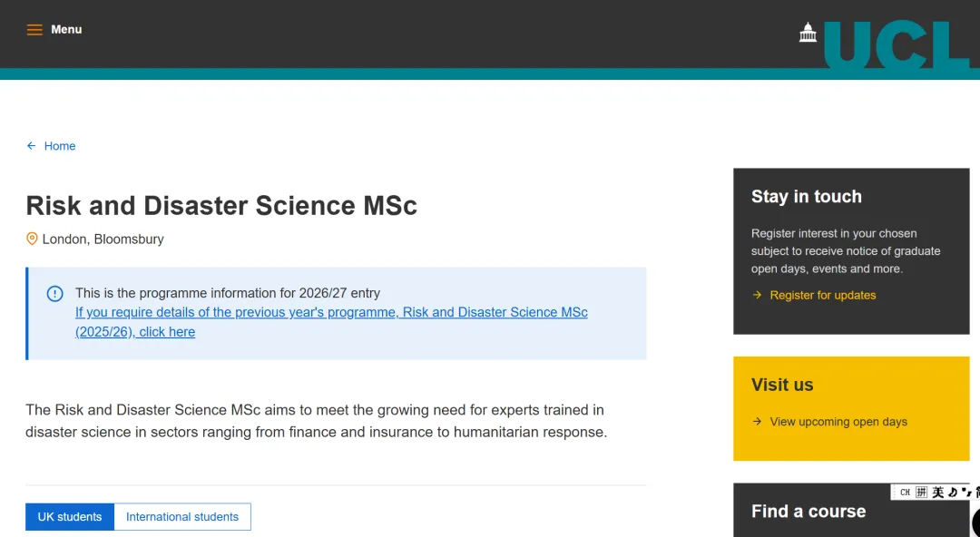The width and height of the screenshot is (980, 537).
Task: Click the Register for updates link
Action: pyautogui.click(x=823, y=295)
